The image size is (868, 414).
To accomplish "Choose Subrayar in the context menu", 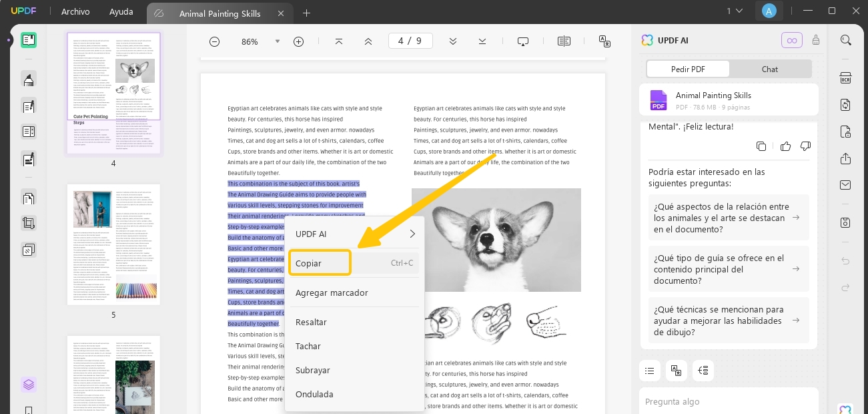I will point(354,370).
